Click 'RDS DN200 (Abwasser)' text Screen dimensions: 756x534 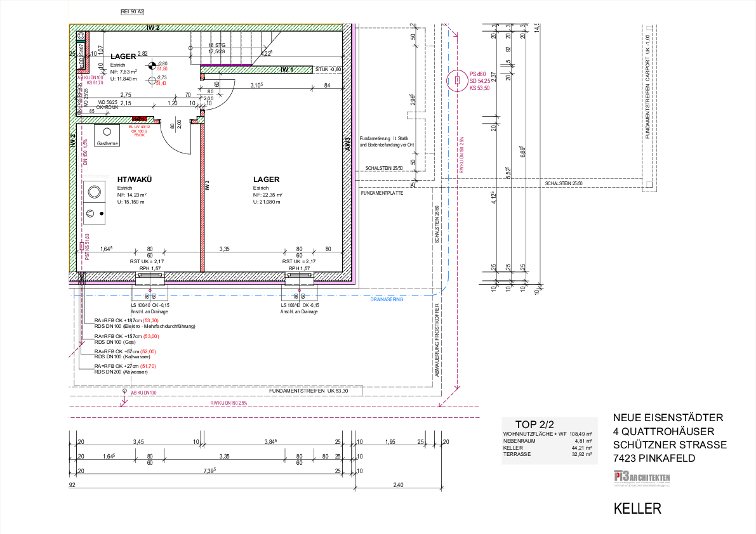pos(121,372)
